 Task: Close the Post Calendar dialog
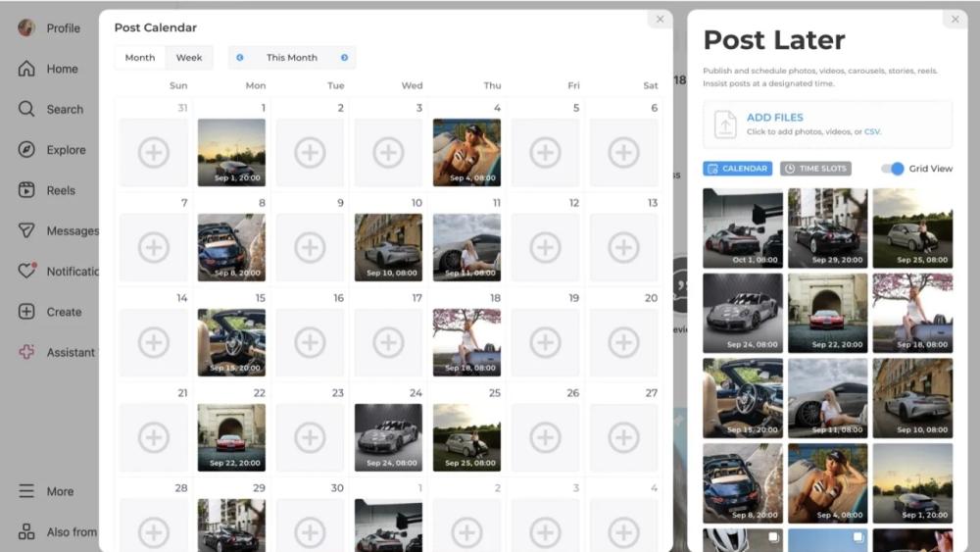(660, 20)
